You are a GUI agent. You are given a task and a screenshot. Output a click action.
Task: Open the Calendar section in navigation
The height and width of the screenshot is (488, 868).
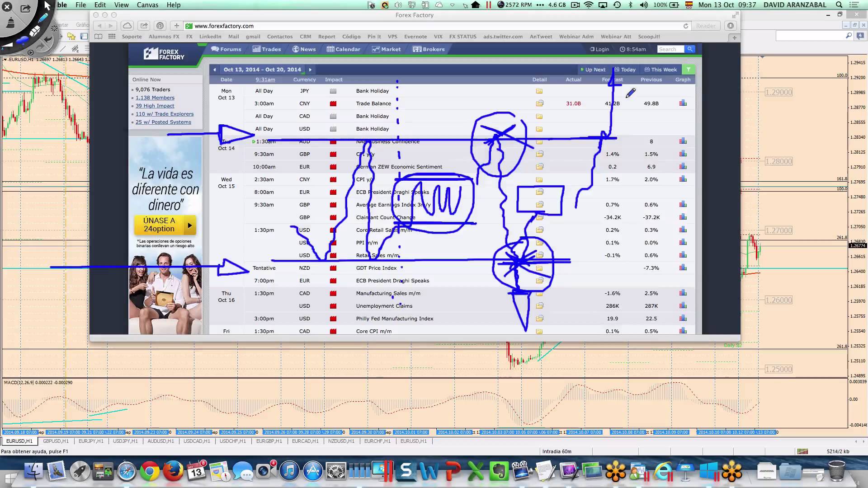coord(344,49)
